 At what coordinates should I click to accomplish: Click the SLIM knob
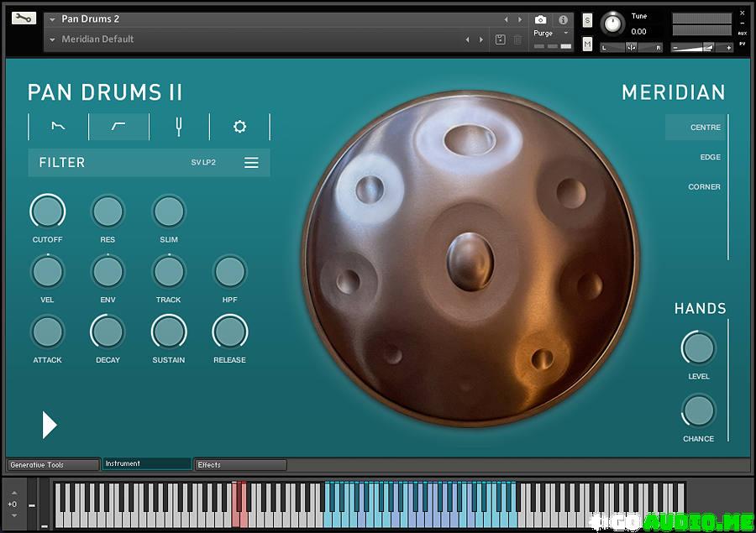click(169, 212)
